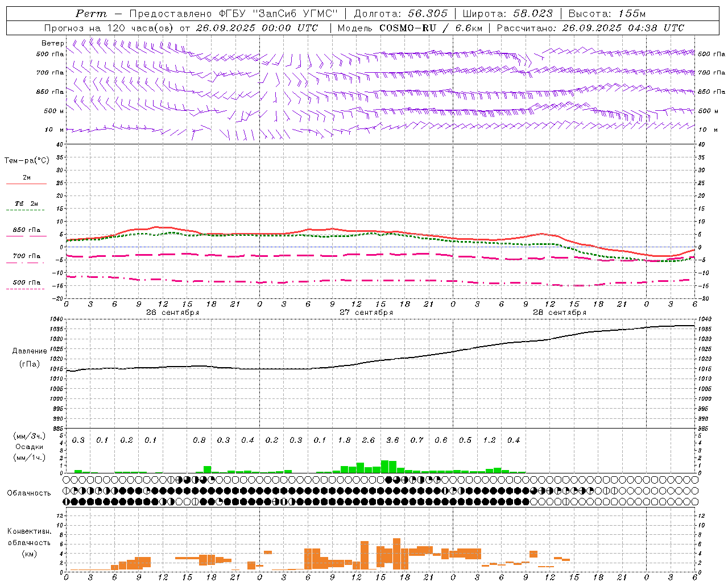
Task: Click the 1.2 precipitation value
Action: point(489,440)
